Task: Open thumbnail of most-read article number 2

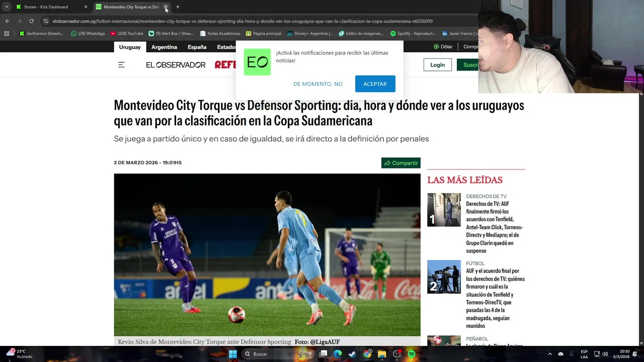Action: (444, 277)
